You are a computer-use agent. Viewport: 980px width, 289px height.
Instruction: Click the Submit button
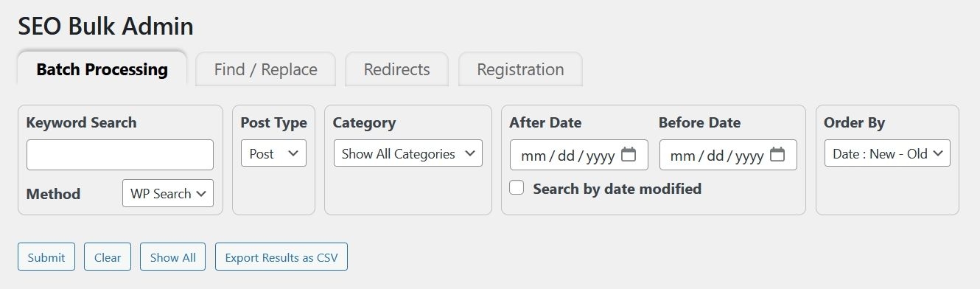(x=46, y=257)
